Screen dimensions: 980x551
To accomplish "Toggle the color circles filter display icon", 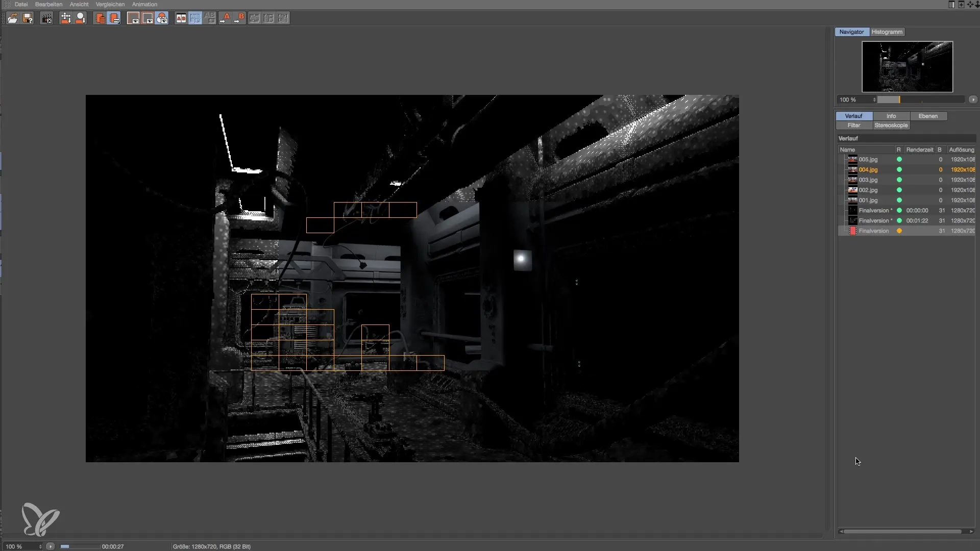I will click(x=162, y=18).
